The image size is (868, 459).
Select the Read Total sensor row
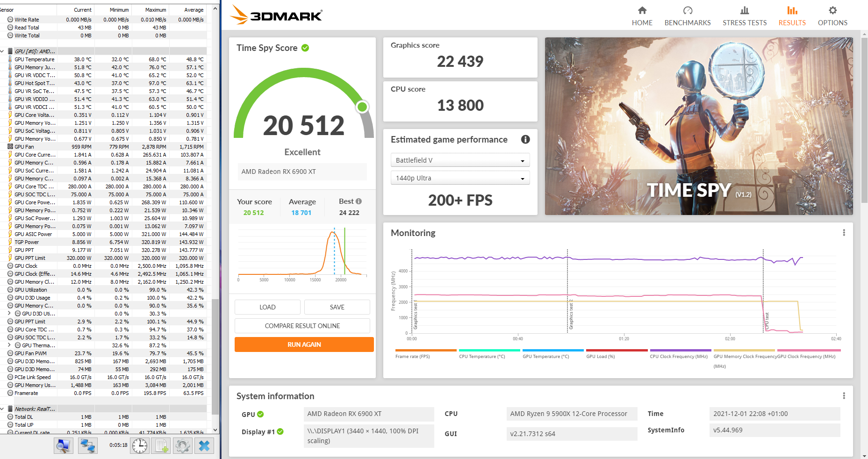pyautogui.click(x=103, y=28)
